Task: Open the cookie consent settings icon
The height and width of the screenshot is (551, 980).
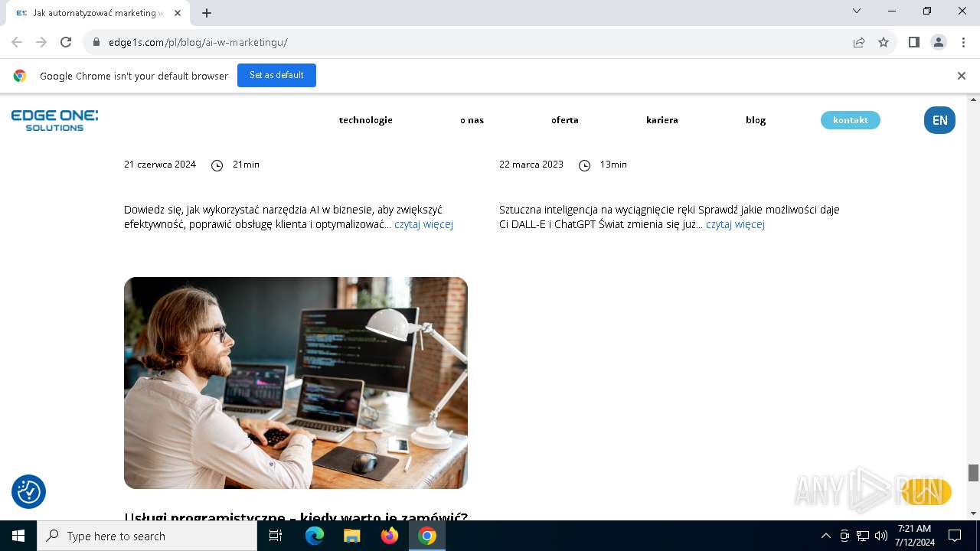Action: pos(29,491)
